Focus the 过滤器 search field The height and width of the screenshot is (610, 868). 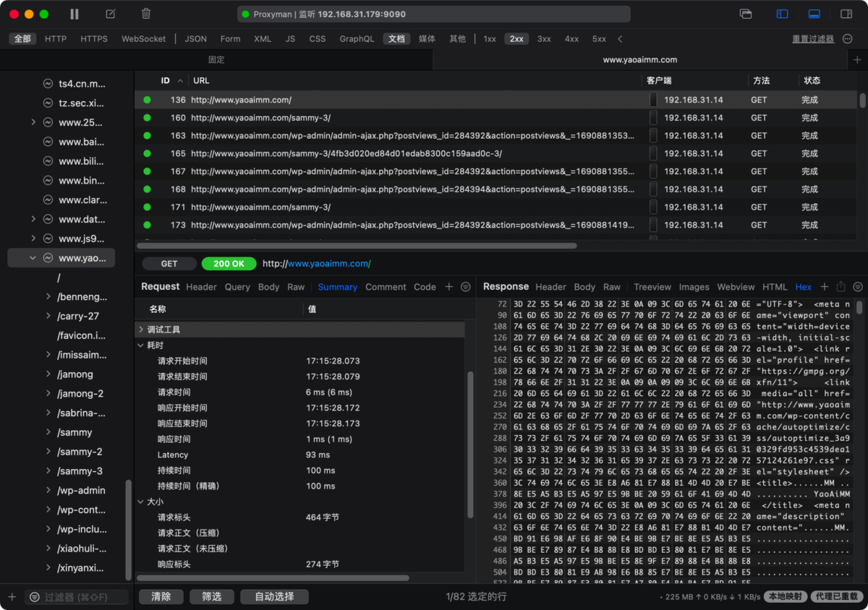(77, 597)
